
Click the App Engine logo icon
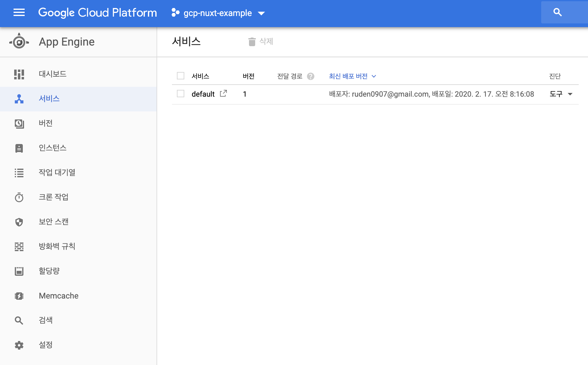click(x=19, y=42)
